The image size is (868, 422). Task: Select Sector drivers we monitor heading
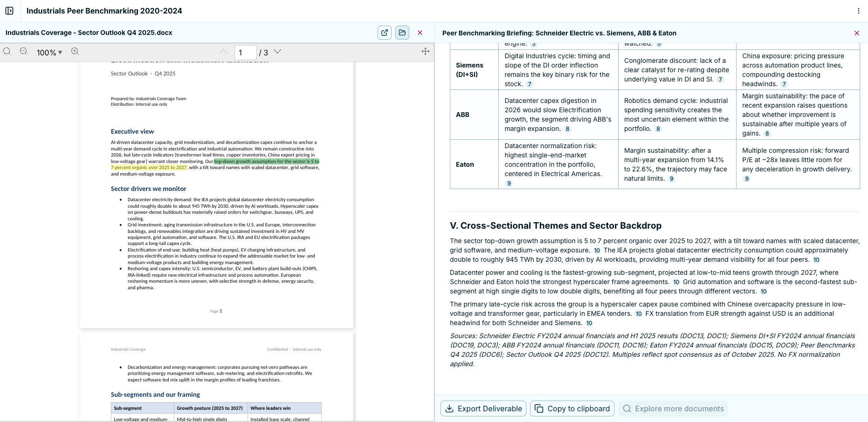coord(148,189)
